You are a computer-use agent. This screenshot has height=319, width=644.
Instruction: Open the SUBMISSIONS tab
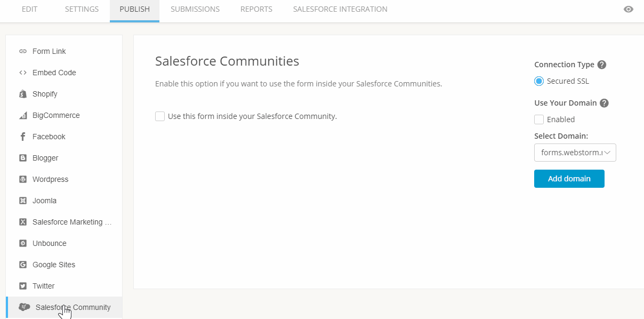point(195,9)
